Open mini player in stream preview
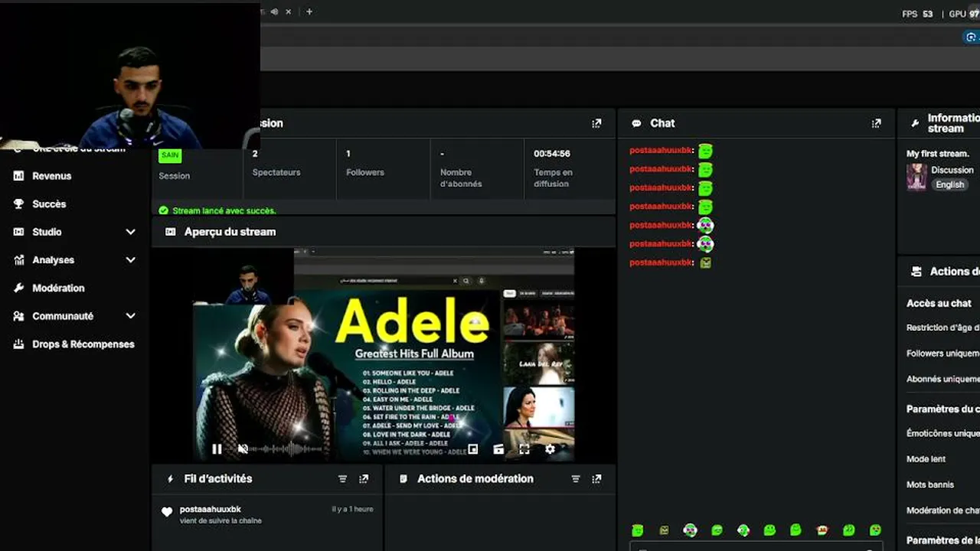Viewport: 980px width, 551px height. (473, 449)
